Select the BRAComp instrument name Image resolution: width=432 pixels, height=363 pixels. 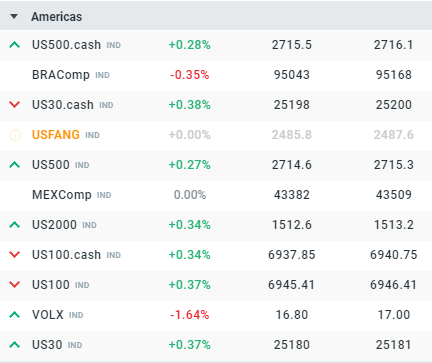point(61,75)
